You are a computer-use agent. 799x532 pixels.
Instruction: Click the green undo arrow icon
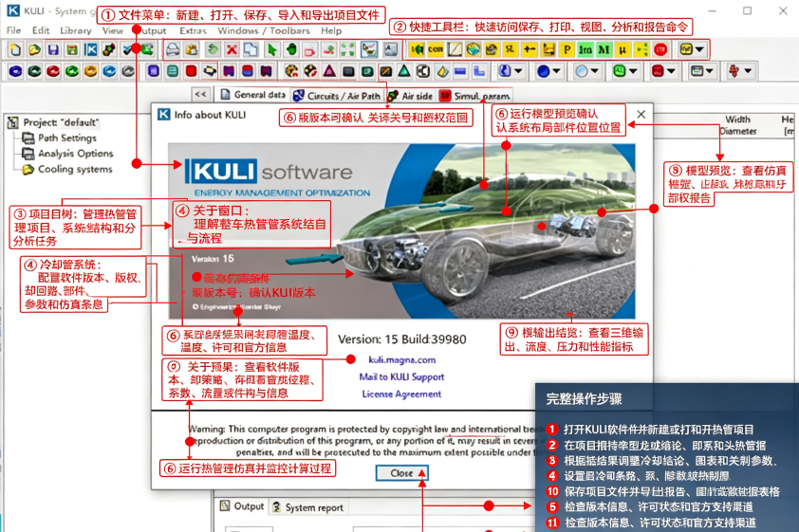pyautogui.click(x=213, y=49)
